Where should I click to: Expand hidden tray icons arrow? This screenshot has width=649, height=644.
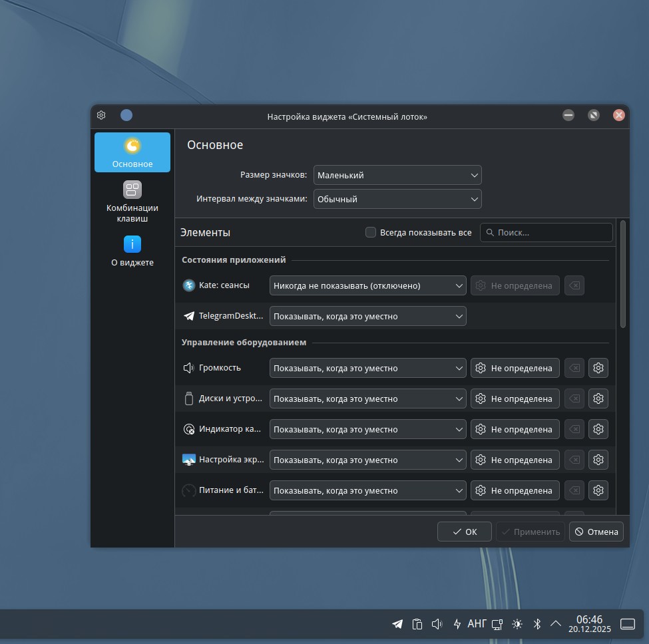555,624
